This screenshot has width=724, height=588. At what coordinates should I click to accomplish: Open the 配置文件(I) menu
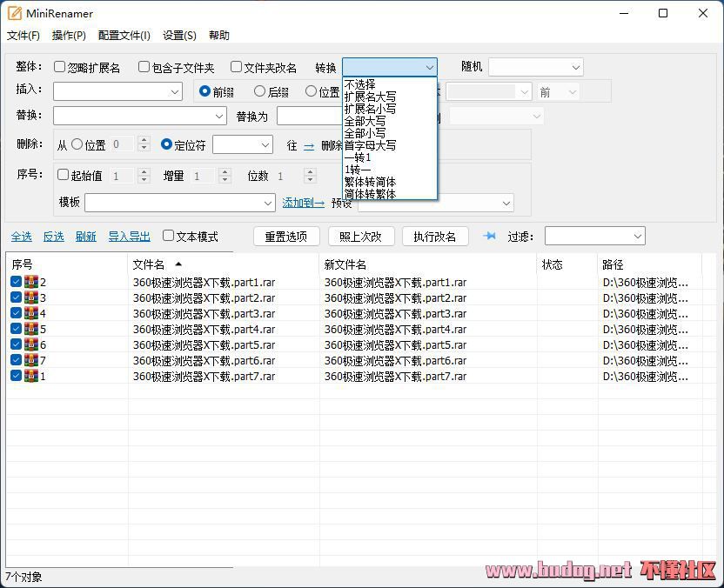pyautogui.click(x=124, y=36)
